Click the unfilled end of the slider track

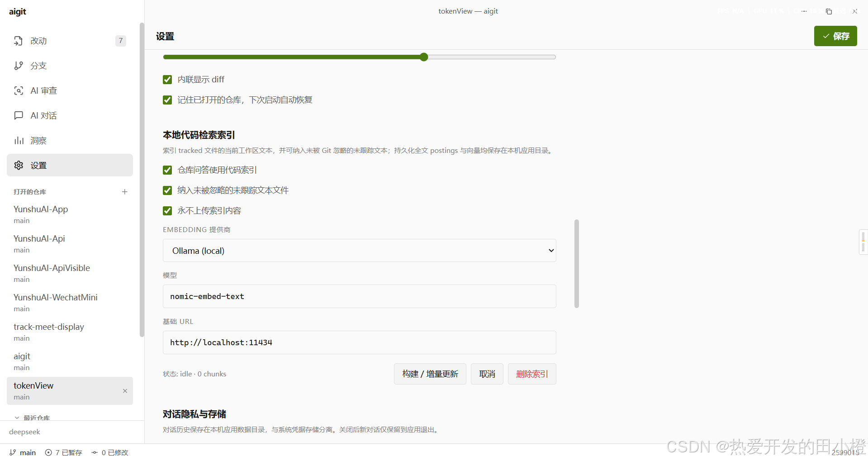click(x=492, y=57)
